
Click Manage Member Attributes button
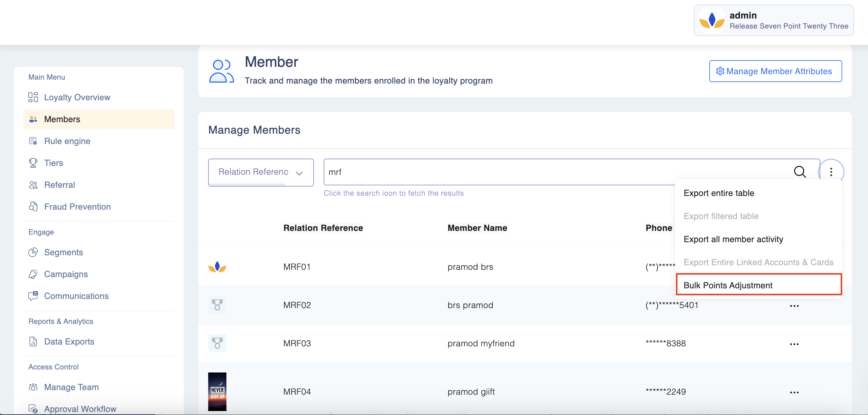pyautogui.click(x=775, y=71)
